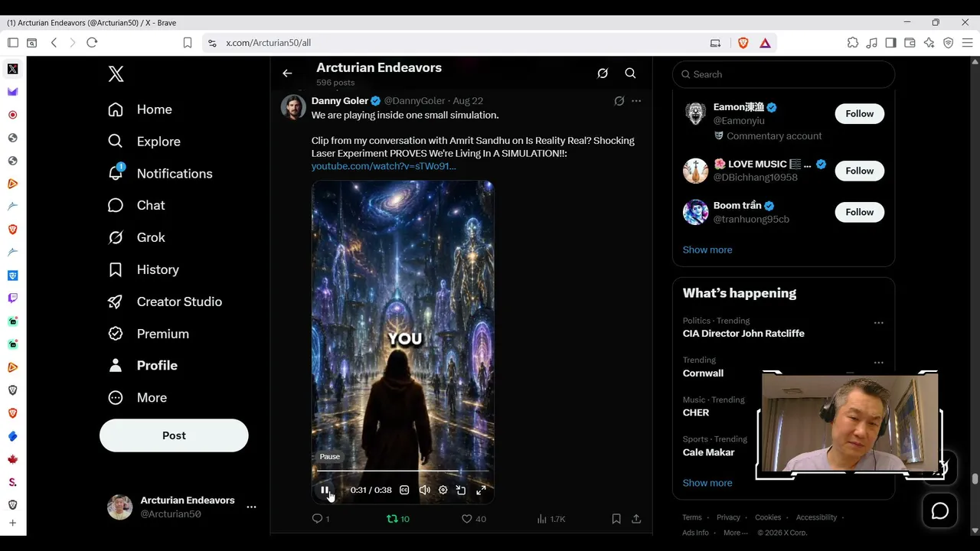Open the Cale Makar sports trend

tap(709, 452)
